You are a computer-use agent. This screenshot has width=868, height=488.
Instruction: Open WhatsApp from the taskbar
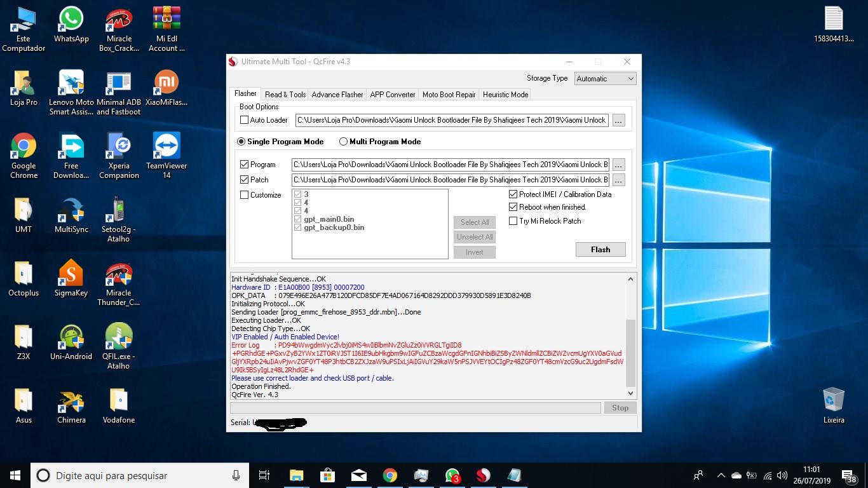pos(452,475)
